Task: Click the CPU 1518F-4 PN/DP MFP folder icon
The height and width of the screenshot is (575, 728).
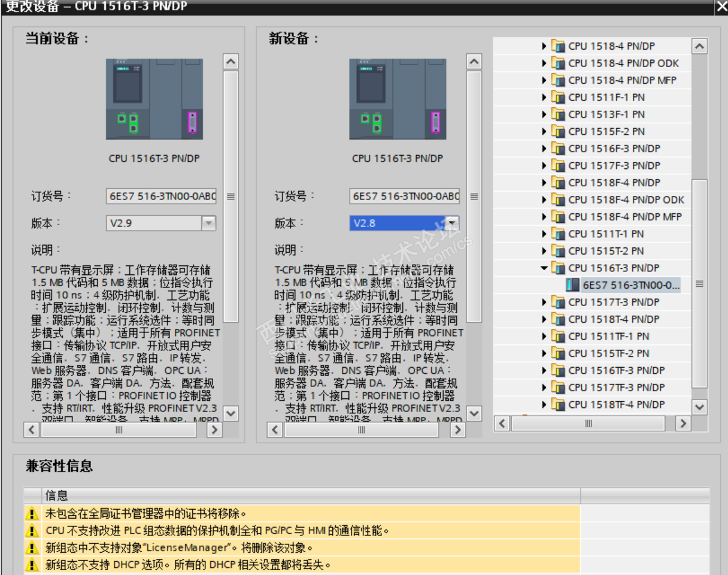Action: coord(558,217)
